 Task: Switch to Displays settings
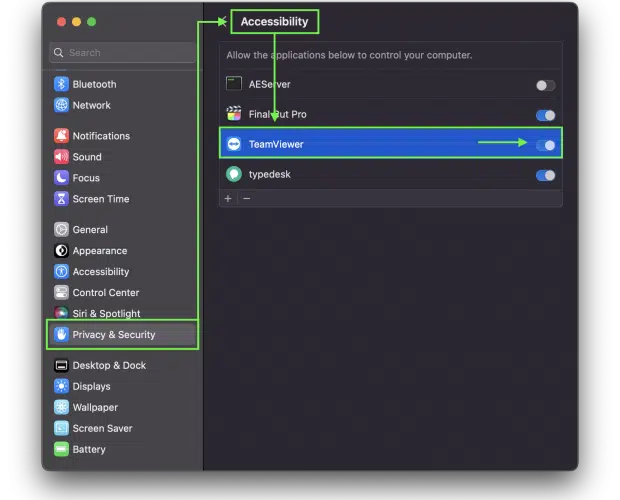tap(123, 386)
